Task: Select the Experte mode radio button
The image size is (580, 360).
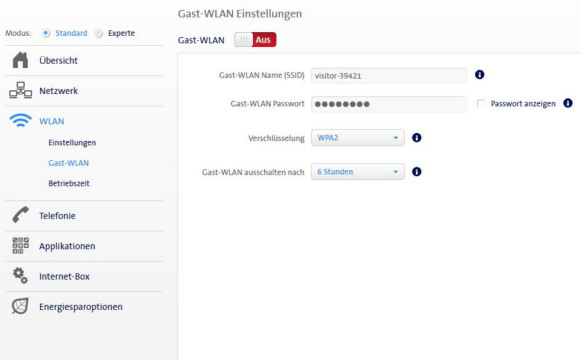Action: click(98, 33)
